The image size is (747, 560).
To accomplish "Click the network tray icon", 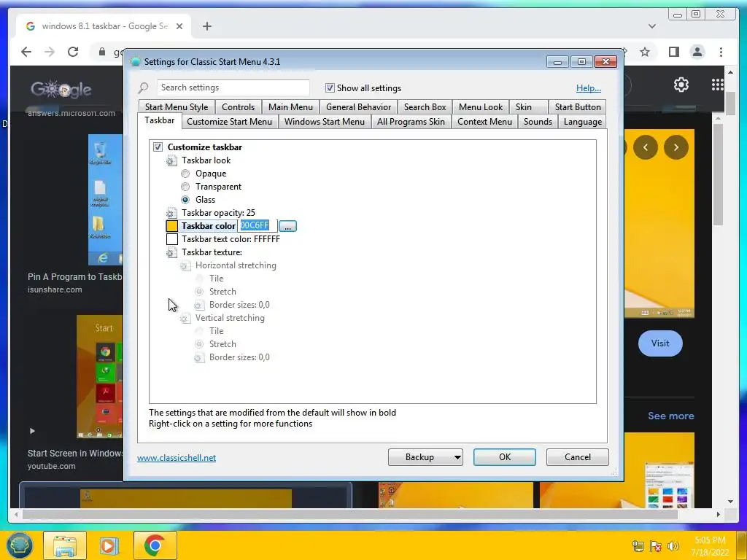I will point(638,546).
